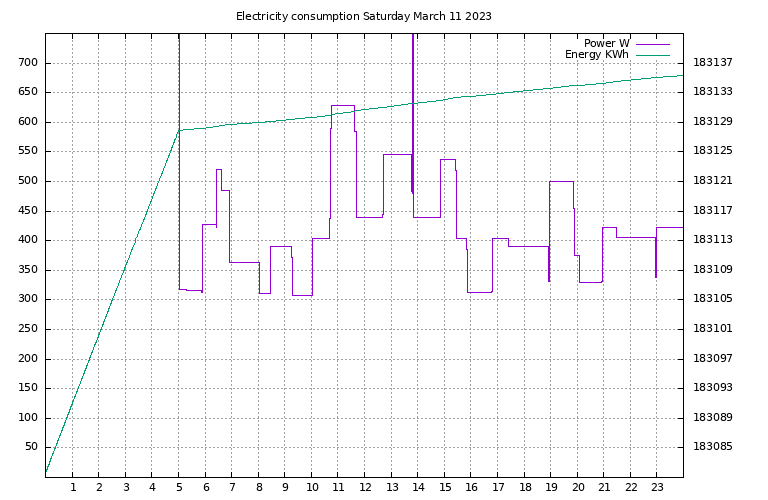Click hour label 13 on the x-axis

click(x=392, y=488)
